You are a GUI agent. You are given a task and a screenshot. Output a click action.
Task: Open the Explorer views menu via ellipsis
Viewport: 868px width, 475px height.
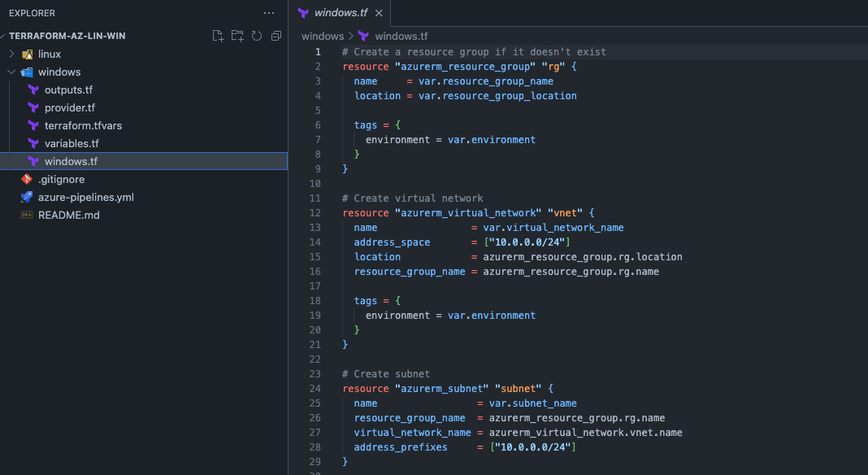[x=268, y=13]
